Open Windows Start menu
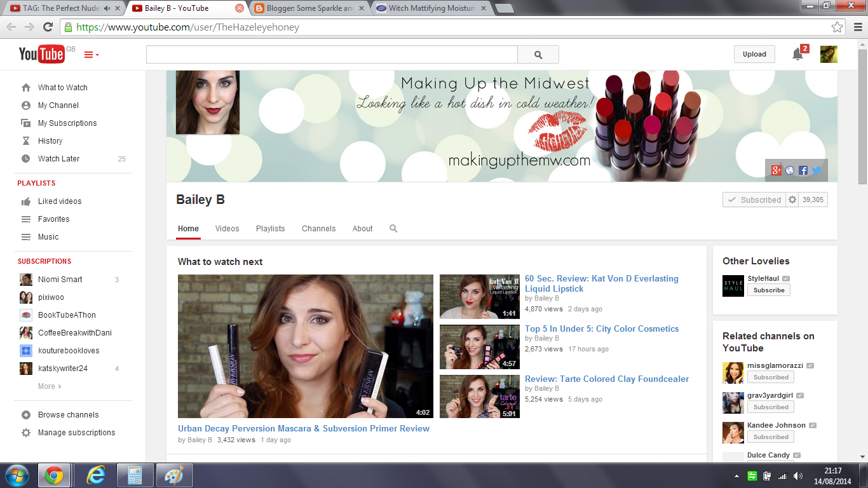This screenshot has width=868, height=488. coord(17,475)
